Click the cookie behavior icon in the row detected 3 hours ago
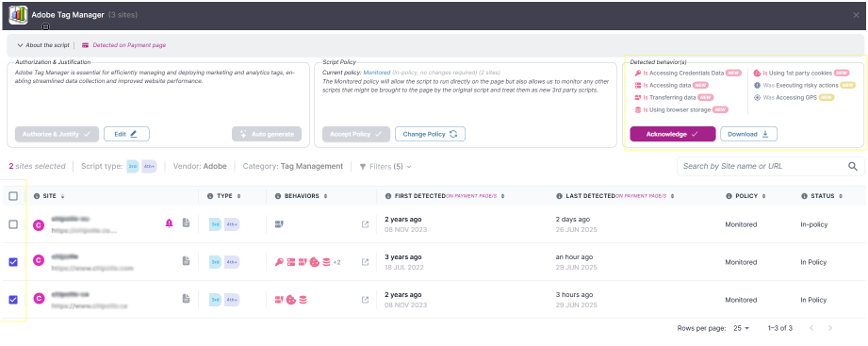Screen dimensions: 868x346 (x=290, y=300)
